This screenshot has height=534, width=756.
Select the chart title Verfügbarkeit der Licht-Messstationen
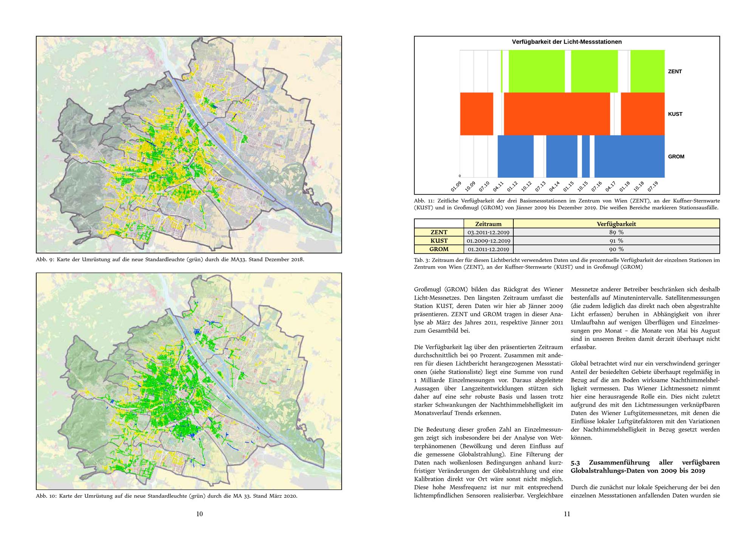[567, 42]
